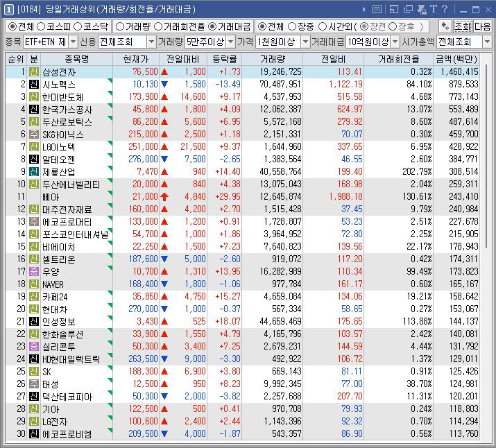Viewport: 496px width, 448px height.
Task: Open the 시가총액 전체조회 dropdown
Action: 487,42
